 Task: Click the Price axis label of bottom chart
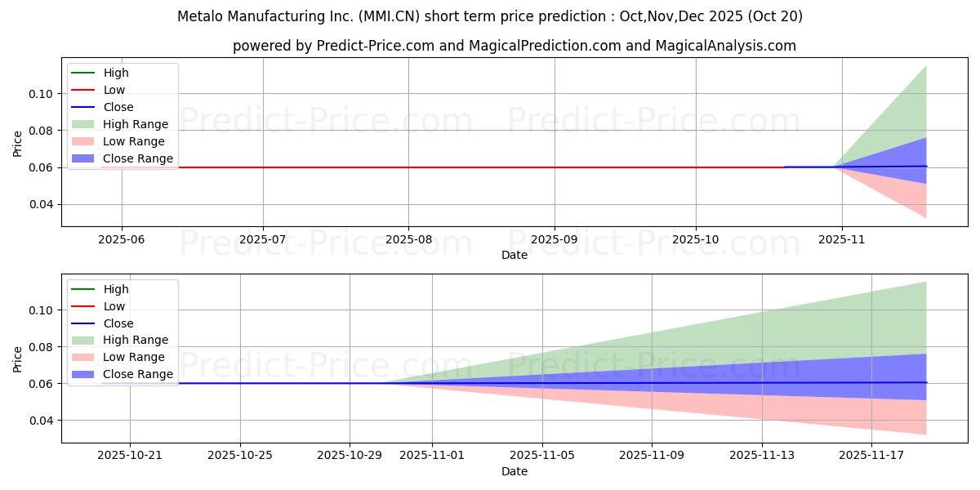coord(18,359)
